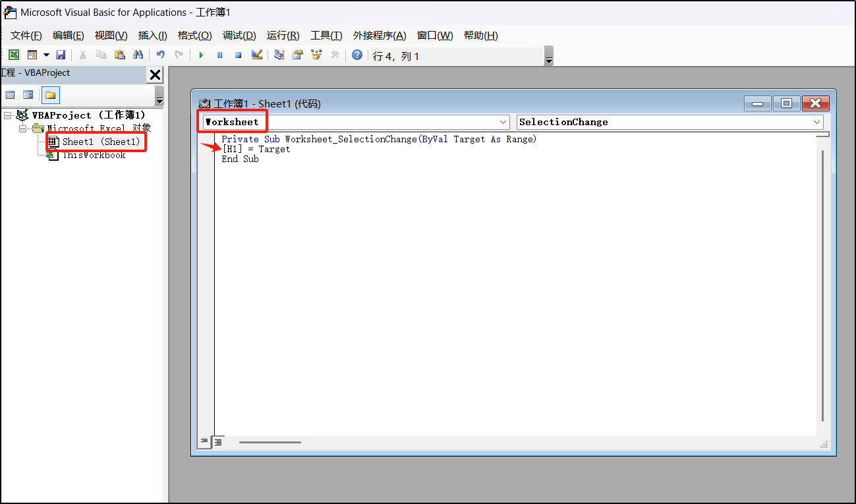This screenshot has width=856, height=504.
Task: Collapse the VBAProject tree node
Action: coord(7,115)
